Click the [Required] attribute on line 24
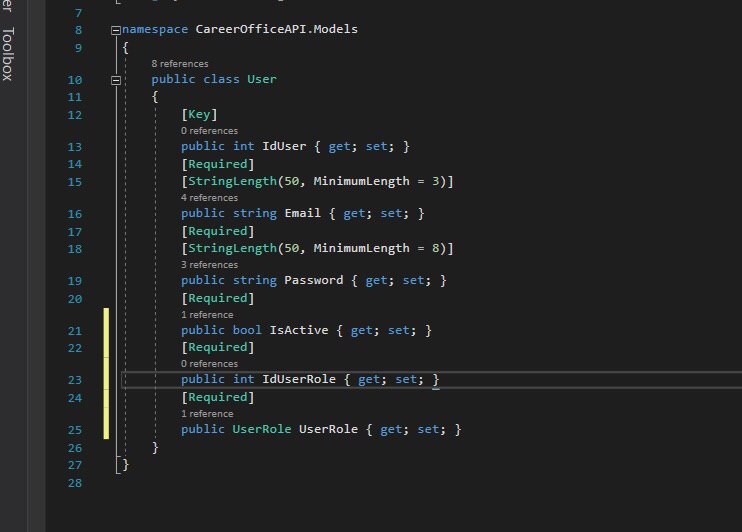 (x=218, y=397)
